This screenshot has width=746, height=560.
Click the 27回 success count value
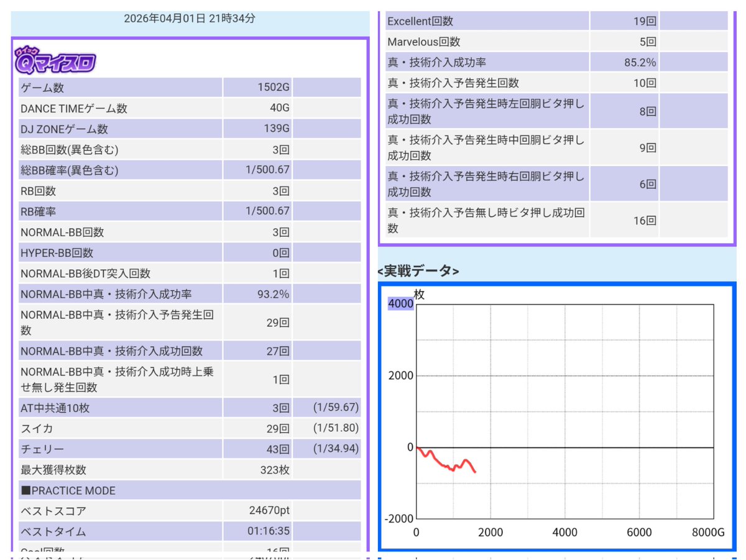coord(279,351)
